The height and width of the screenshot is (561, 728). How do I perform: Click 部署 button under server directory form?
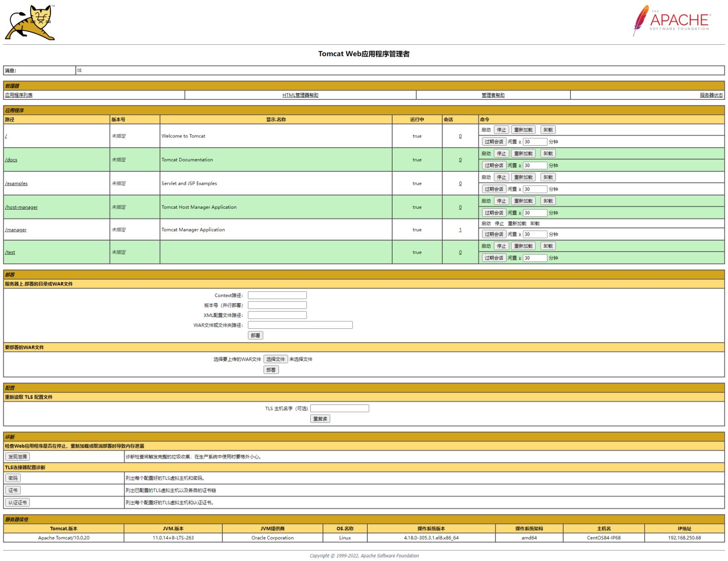(255, 335)
